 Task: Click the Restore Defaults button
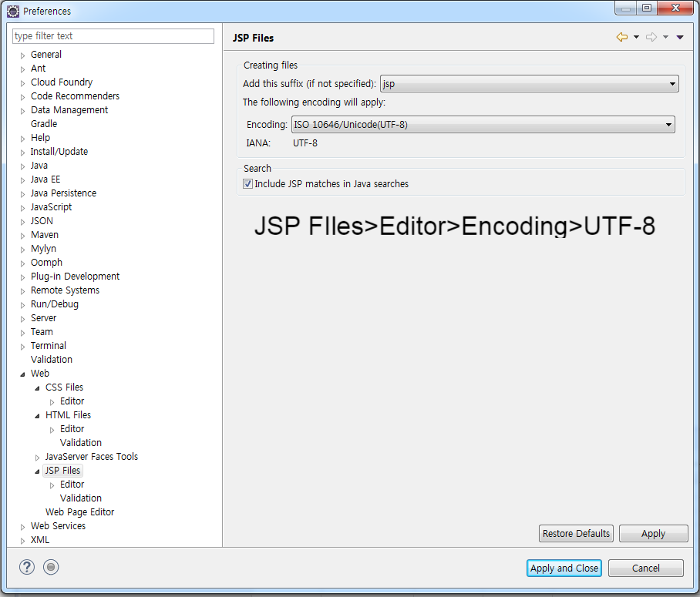point(576,534)
